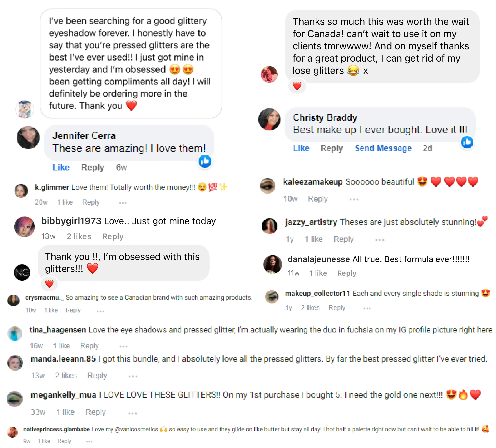Reply to bibbygirl1973's comment
This screenshot has width=496, height=448.
pos(113,236)
